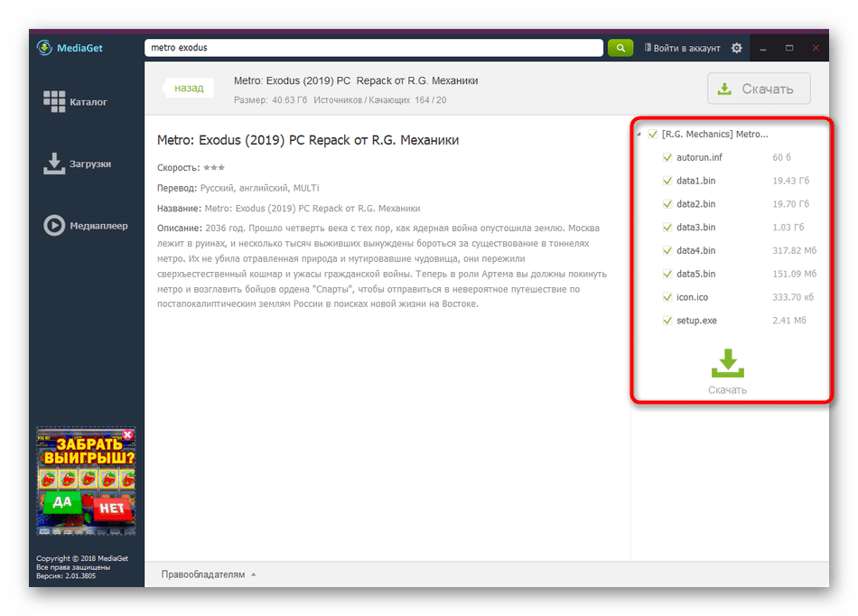This screenshot has height=616, width=858.
Task: Uncheck icon.ico file checkbox
Action: point(667,297)
